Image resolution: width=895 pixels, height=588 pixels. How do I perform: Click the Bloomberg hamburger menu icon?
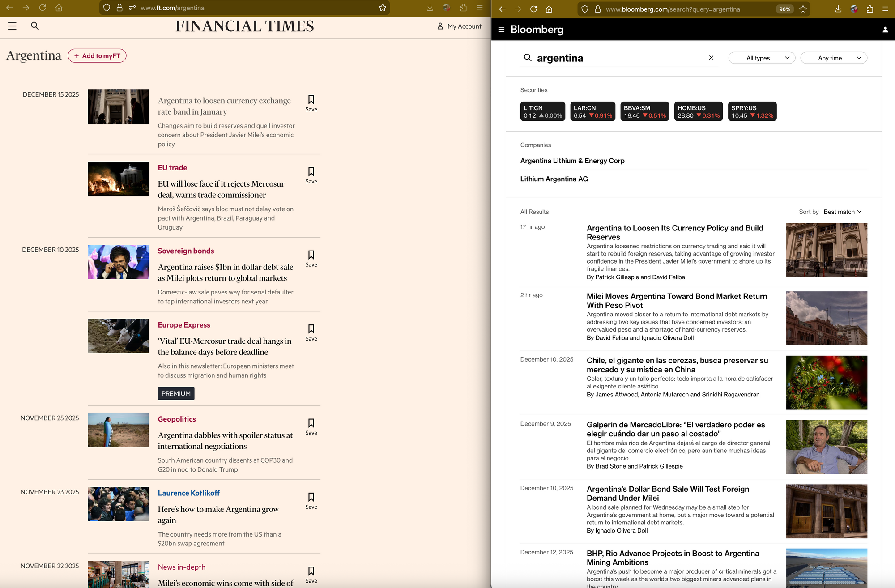[501, 30]
